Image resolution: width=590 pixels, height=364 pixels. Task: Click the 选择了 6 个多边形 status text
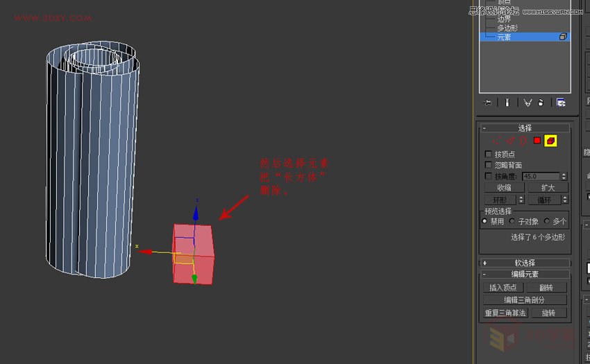(x=538, y=237)
